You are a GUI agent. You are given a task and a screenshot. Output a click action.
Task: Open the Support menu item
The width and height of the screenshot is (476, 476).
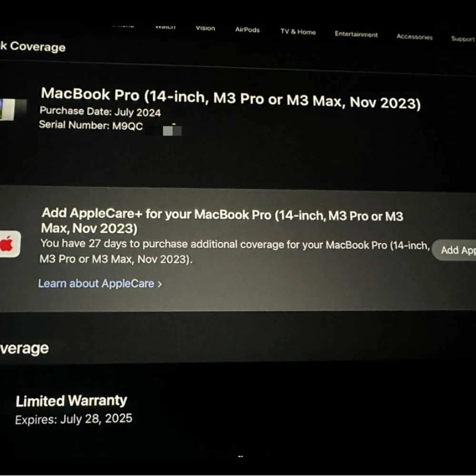(463, 39)
